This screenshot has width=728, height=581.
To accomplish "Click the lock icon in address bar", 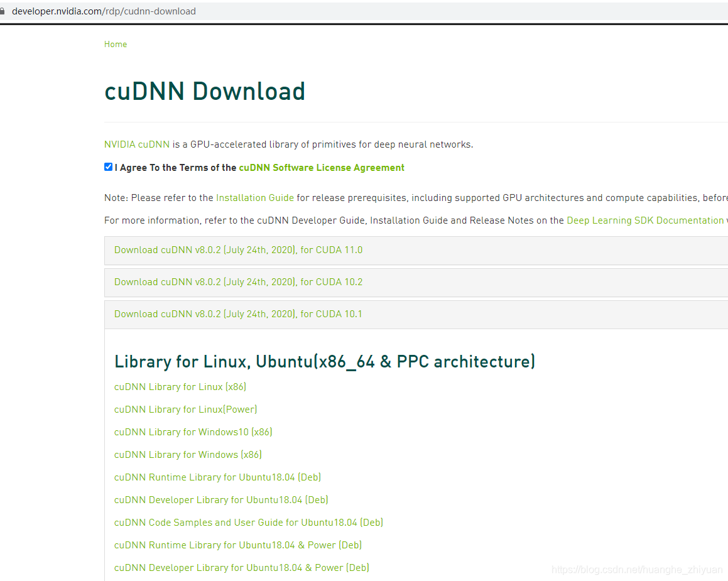I will tap(2, 11).
